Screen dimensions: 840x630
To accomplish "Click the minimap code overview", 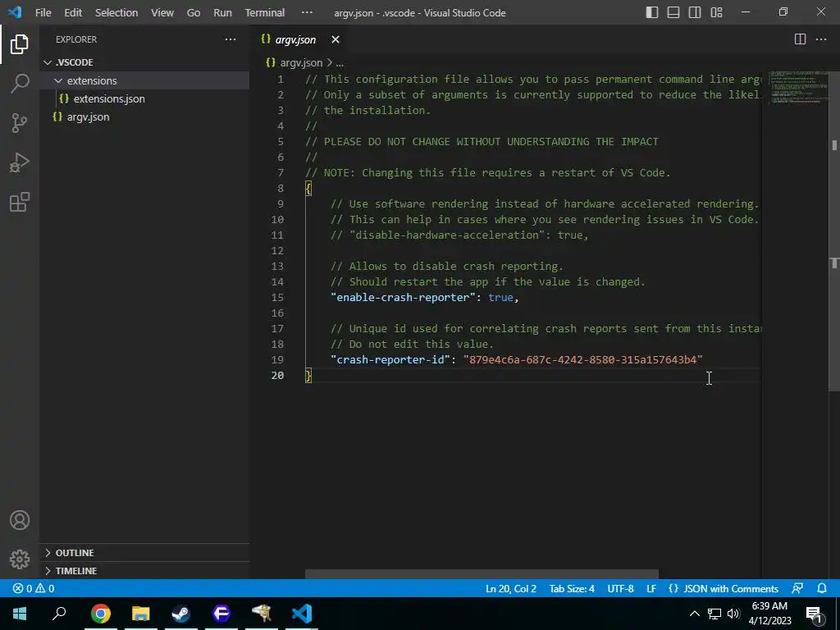I will pos(799,87).
